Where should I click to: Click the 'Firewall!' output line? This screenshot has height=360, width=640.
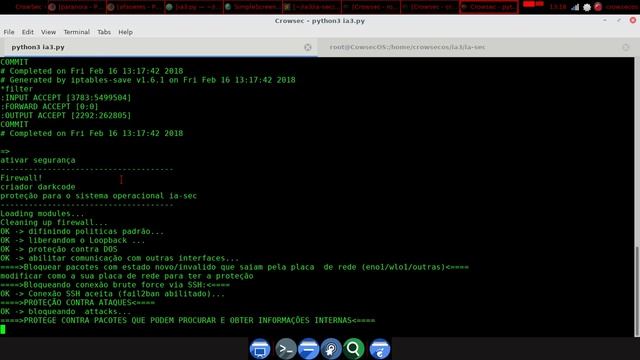click(21, 178)
